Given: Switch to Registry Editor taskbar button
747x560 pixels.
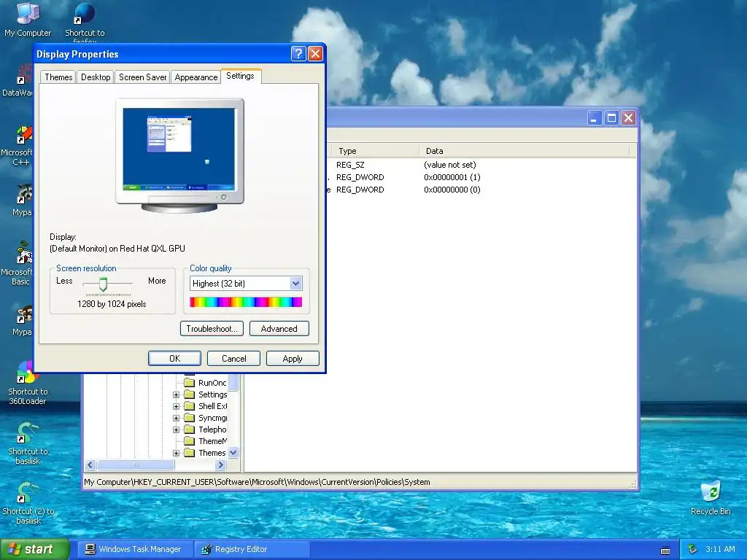Looking at the screenshot, I should coord(252,549).
